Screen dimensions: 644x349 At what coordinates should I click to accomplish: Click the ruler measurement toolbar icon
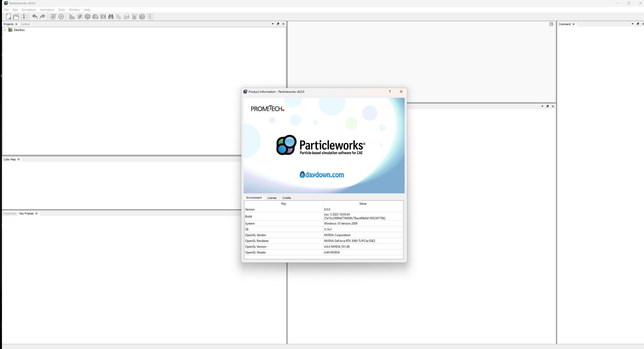point(150,17)
